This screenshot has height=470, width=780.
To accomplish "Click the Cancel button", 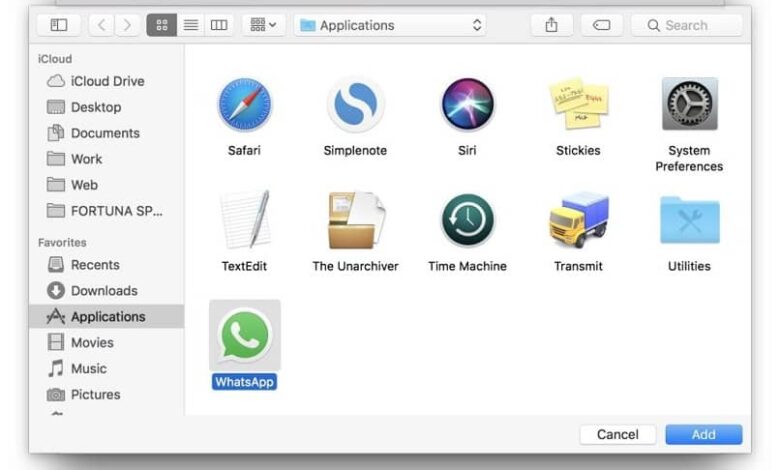I will (618, 434).
